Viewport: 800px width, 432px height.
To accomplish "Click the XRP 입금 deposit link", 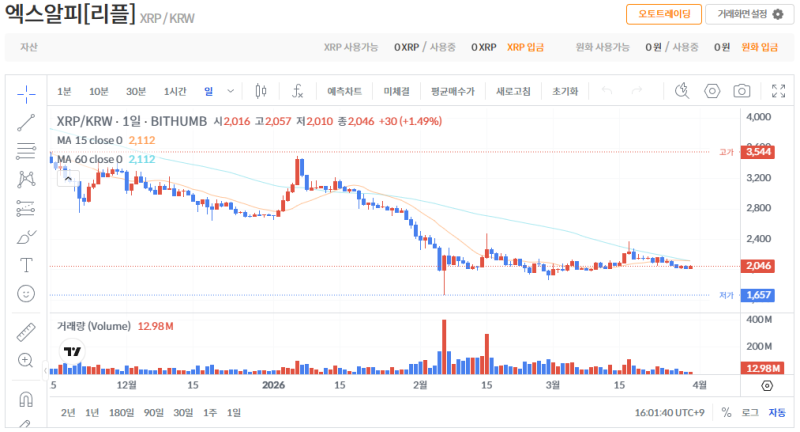I will (x=525, y=47).
